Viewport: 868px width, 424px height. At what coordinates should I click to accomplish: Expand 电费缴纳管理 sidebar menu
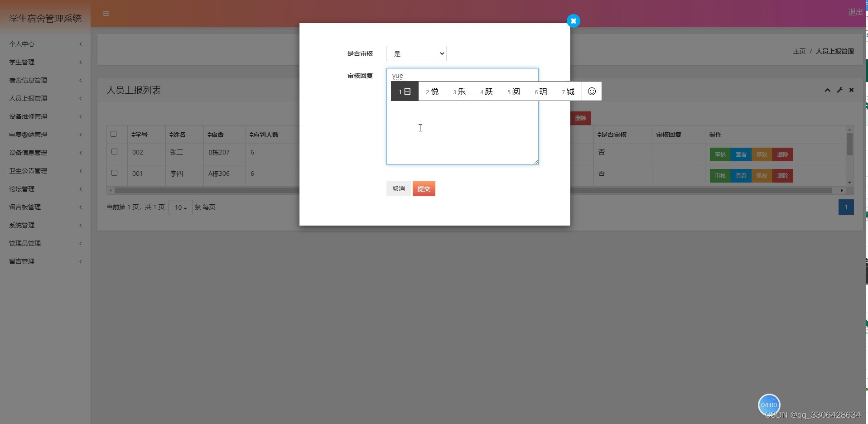pos(45,135)
